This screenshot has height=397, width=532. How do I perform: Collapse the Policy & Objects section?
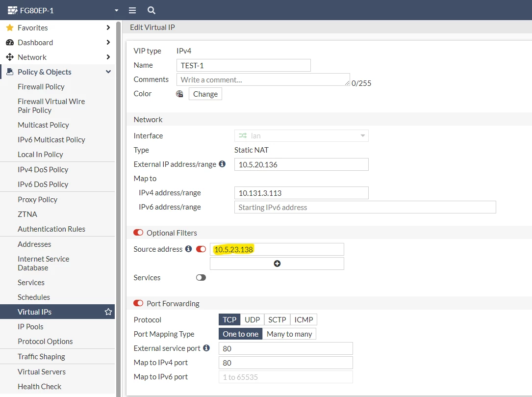(x=108, y=72)
